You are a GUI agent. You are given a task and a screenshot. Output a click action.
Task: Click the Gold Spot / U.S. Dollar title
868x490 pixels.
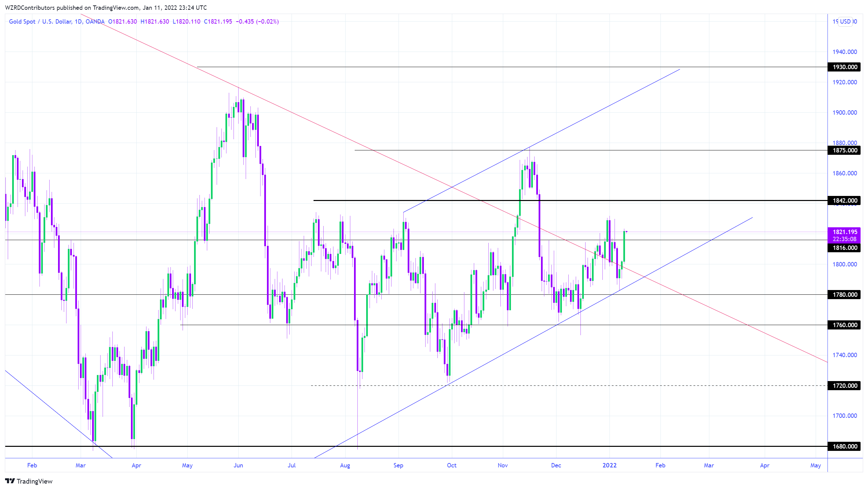(x=40, y=22)
